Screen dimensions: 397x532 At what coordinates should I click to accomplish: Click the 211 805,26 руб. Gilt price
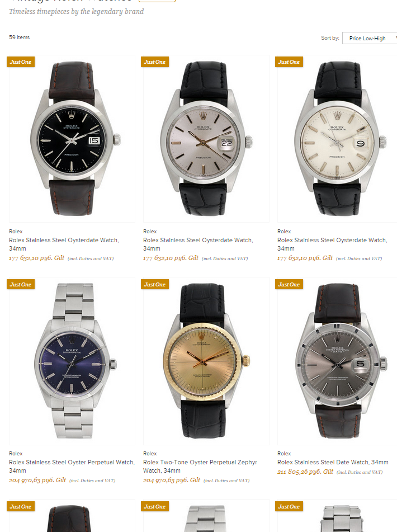point(305,472)
